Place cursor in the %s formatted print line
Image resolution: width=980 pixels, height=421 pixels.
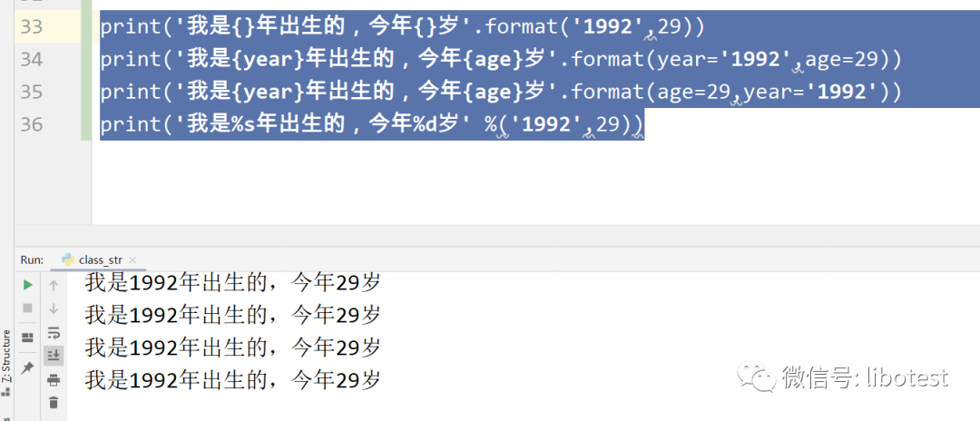tap(363, 124)
